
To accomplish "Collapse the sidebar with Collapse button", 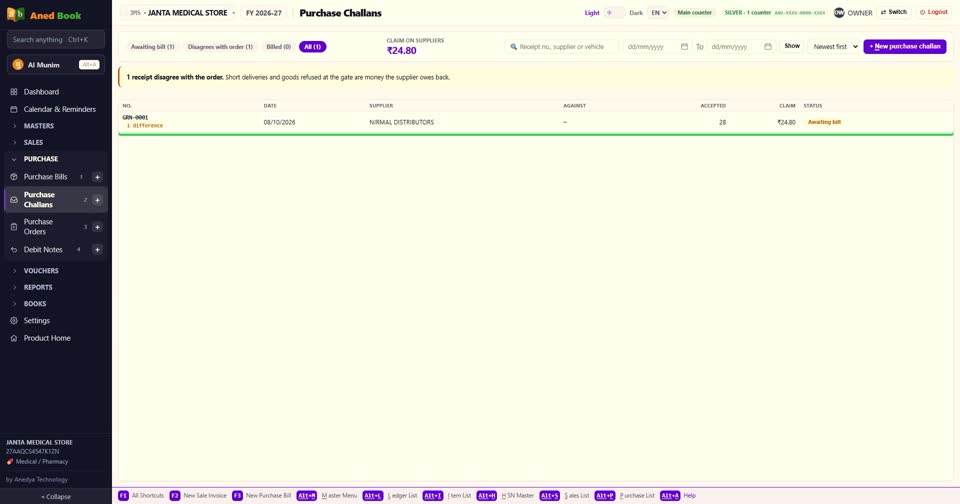I will [56, 497].
